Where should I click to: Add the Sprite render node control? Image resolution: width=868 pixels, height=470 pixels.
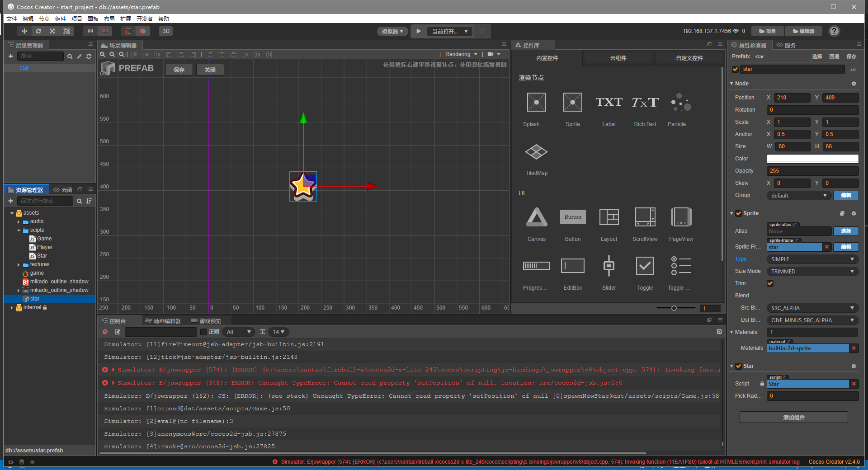click(573, 109)
